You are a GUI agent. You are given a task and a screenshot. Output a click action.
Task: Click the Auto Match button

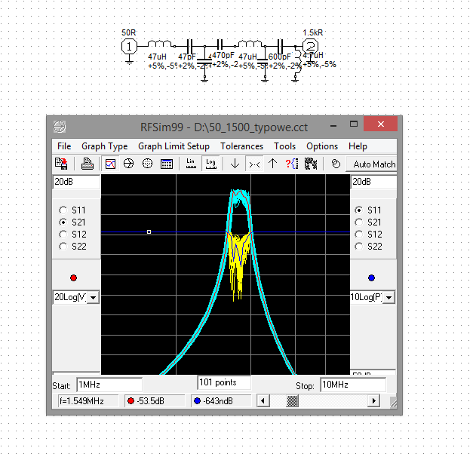pos(374,164)
